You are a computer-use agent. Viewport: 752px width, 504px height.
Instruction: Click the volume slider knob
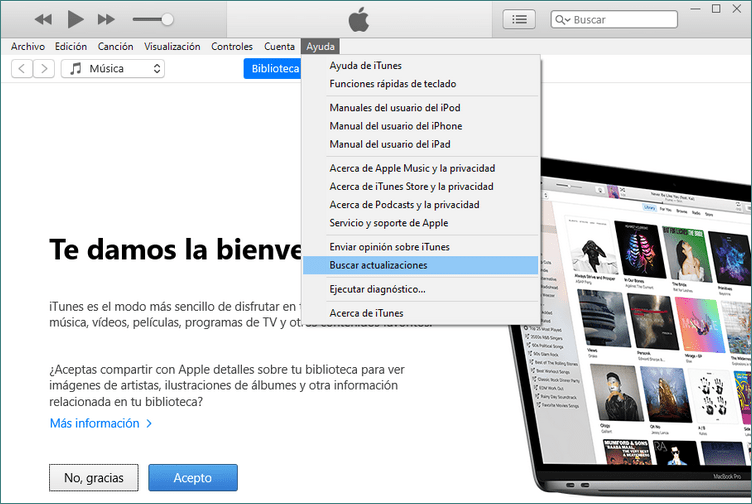167,20
